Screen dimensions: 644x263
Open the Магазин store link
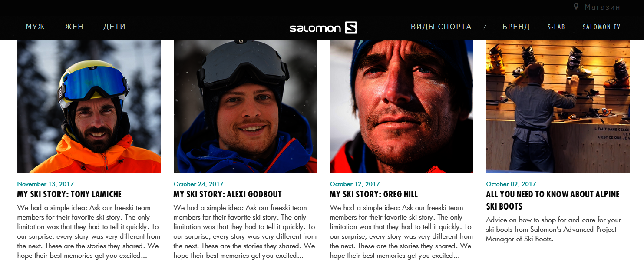(x=602, y=7)
